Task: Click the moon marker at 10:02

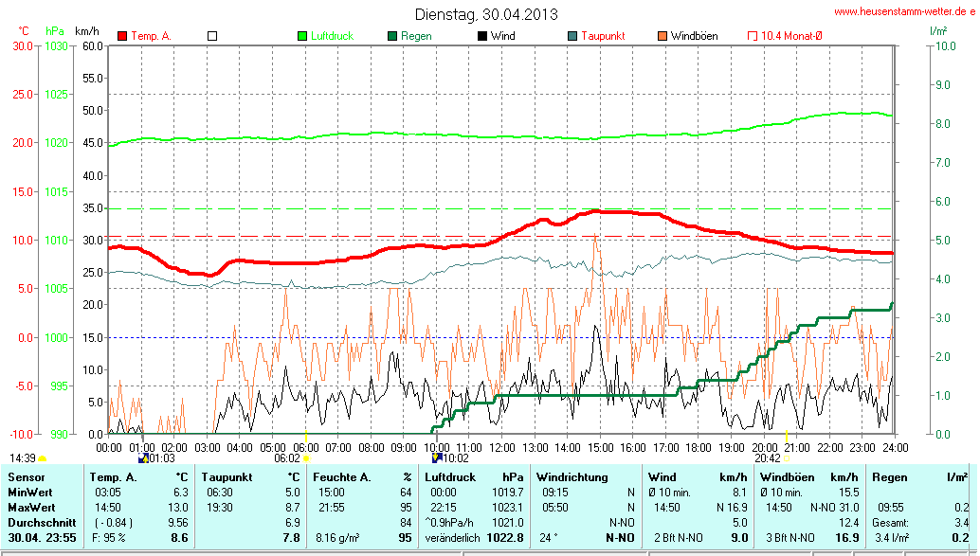Action: tap(436, 457)
